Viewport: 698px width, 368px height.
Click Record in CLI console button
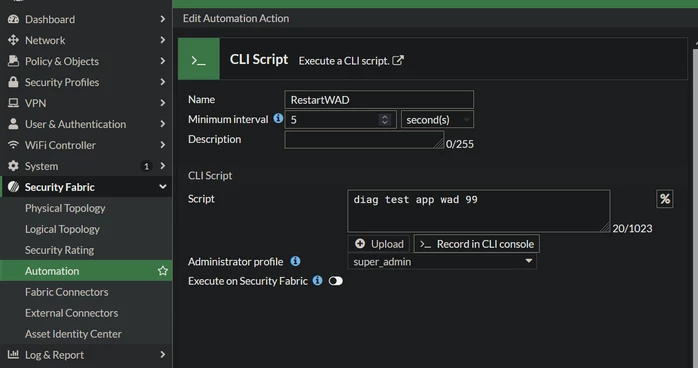[x=476, y=244]
